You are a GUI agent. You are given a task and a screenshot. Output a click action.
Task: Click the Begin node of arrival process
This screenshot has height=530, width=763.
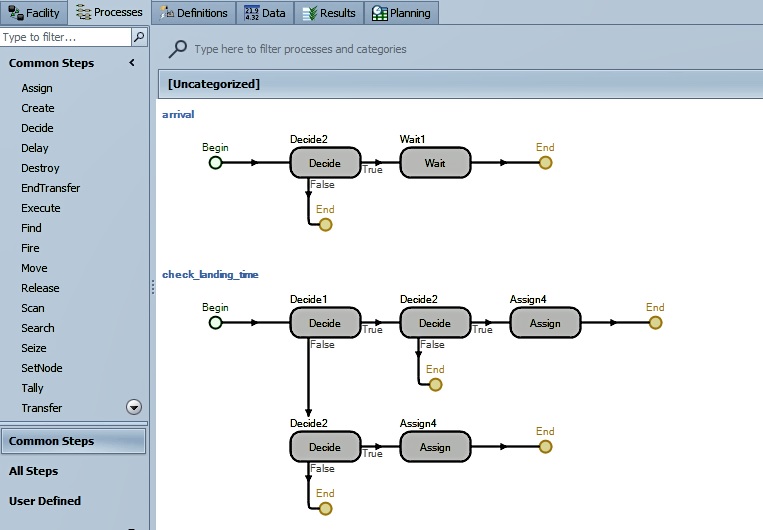tap(215, 163)
